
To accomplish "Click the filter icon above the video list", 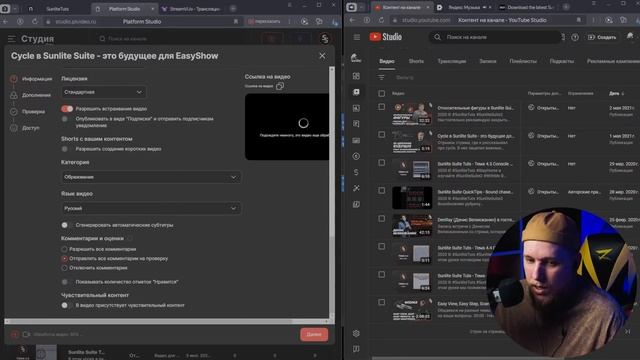I will (382, 77).
